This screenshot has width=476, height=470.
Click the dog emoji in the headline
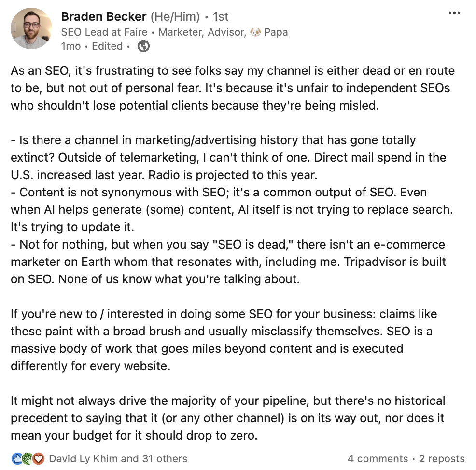tap(255, 32)
